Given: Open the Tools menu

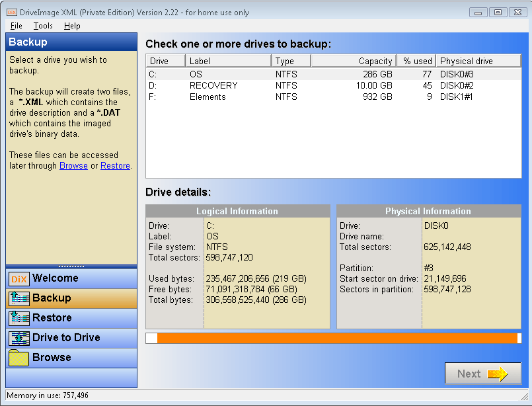Looking at the screenshot, I should pos(43,26).
